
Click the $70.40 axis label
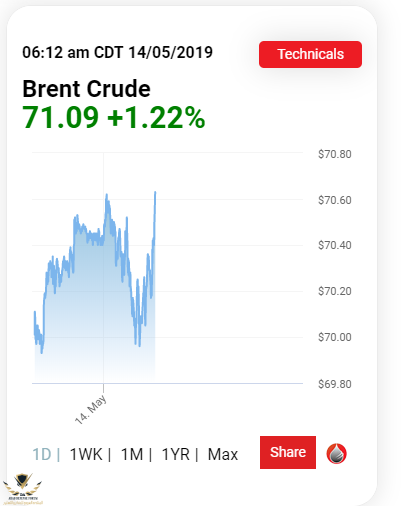tap(335, 245)
